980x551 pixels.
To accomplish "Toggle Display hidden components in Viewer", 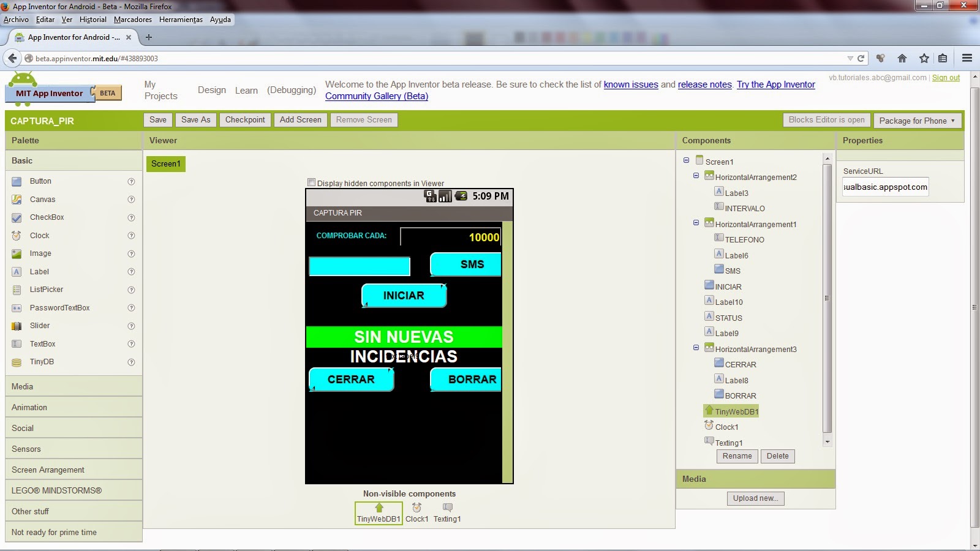I will click(x=311, y=182).
